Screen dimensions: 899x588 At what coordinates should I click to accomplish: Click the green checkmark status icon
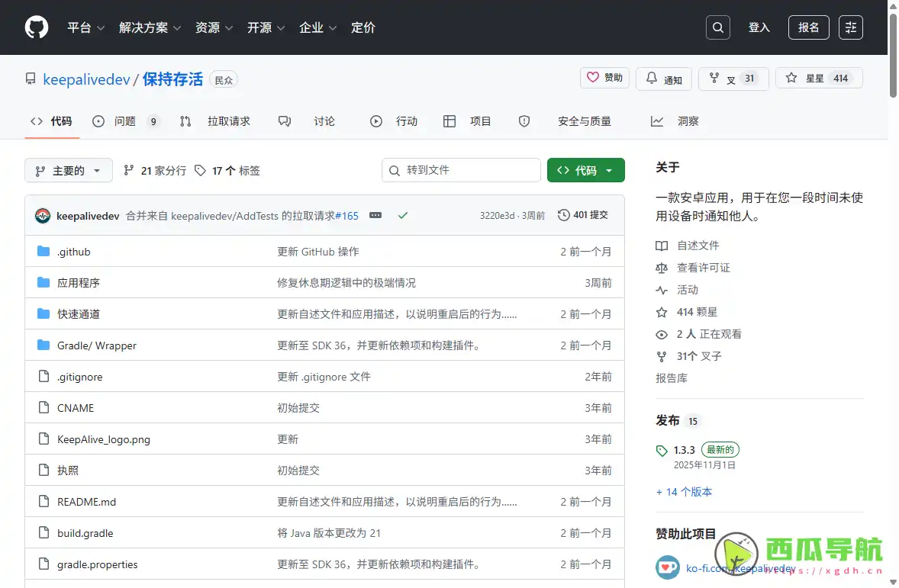point(402,215)
